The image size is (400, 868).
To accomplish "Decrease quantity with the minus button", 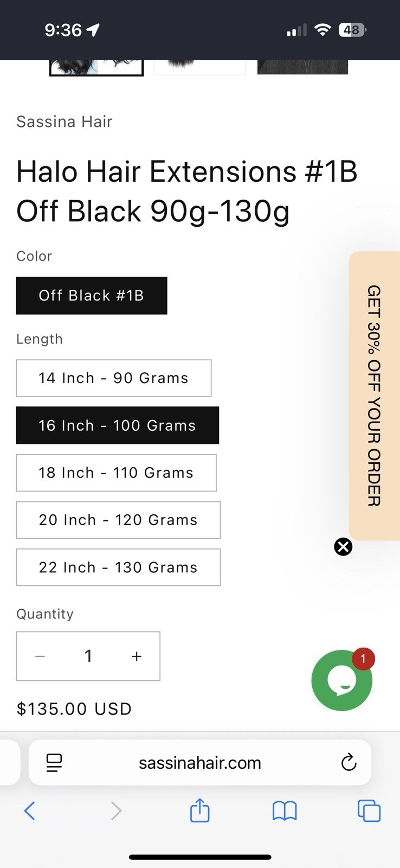I will [x=40, y=656].
